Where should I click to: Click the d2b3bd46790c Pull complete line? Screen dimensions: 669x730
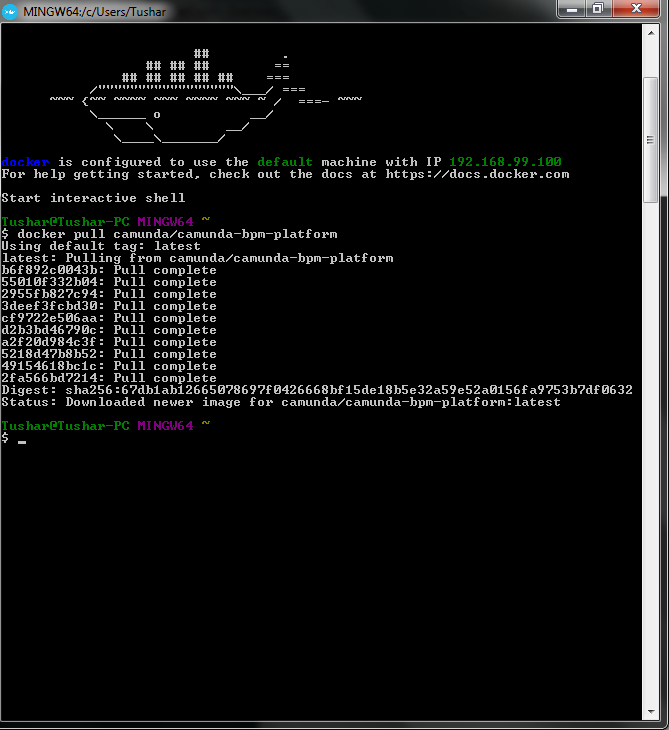click(x=109, y=330)
